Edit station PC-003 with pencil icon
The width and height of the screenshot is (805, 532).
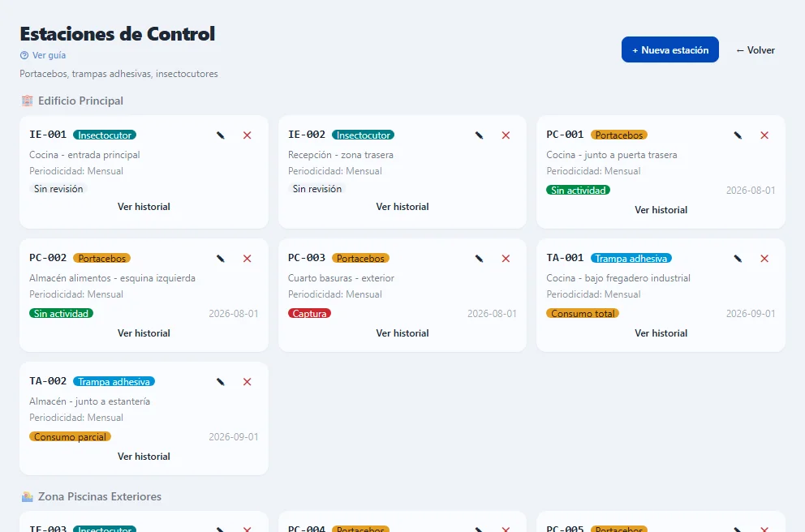(x=480, y=259)
